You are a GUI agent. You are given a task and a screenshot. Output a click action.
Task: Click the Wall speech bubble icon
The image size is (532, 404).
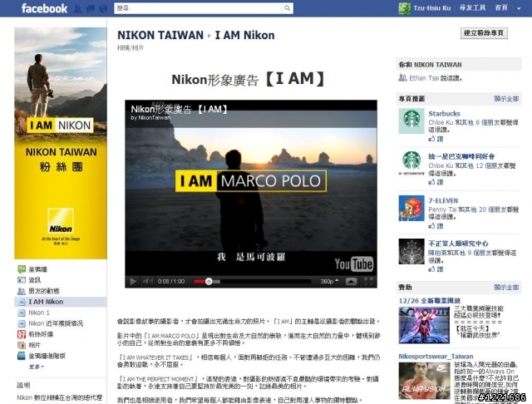point(22,269)
